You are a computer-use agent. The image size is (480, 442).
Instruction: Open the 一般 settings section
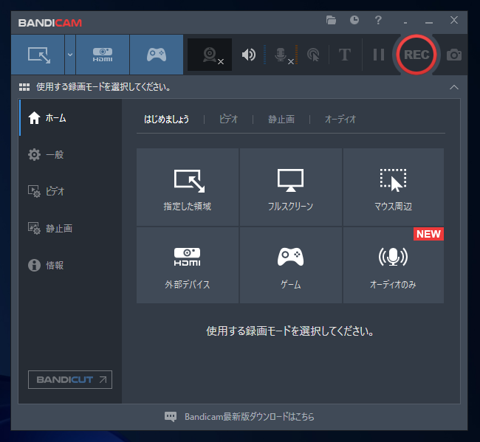click(70, 155)
